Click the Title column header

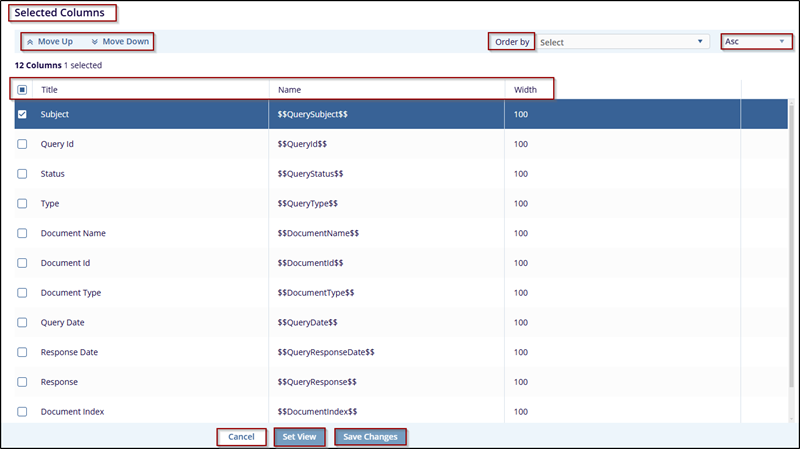tap(50, 90)
